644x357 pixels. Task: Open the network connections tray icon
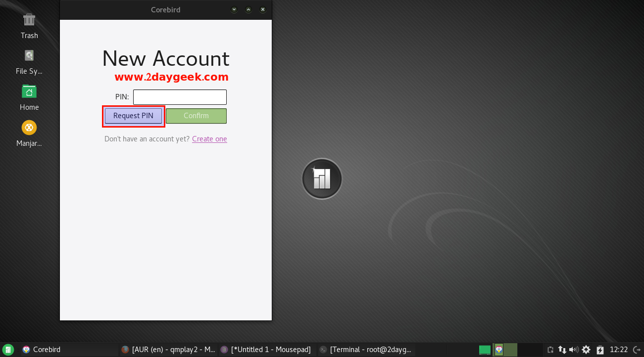[x=562, y=350]
